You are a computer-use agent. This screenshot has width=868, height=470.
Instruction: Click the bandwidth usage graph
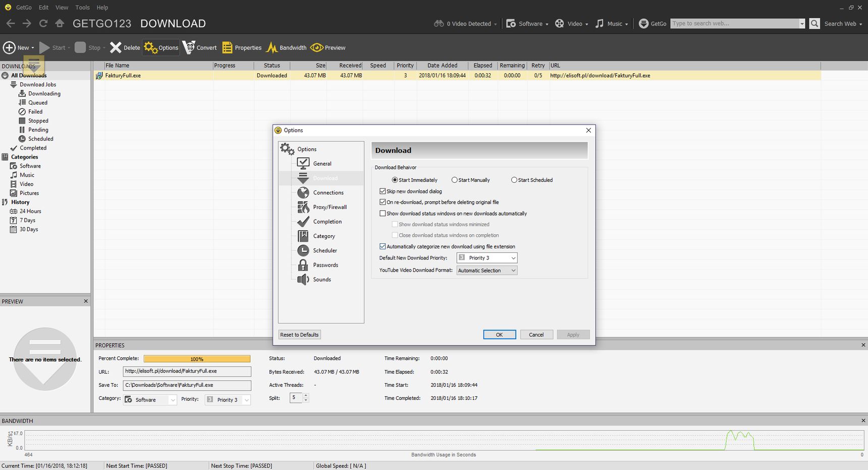[444, 440]
